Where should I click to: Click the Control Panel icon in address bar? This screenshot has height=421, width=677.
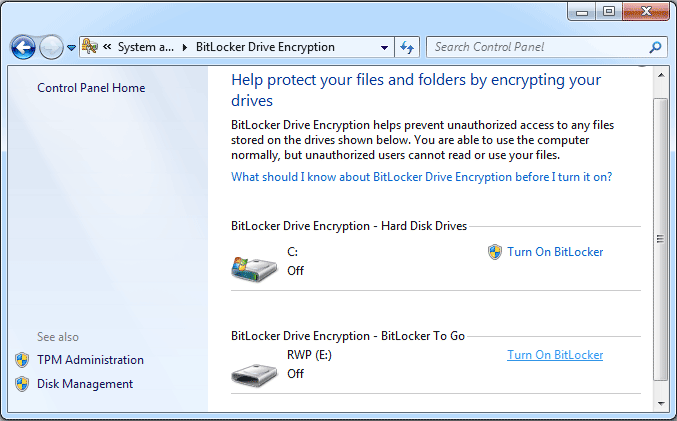90,47
